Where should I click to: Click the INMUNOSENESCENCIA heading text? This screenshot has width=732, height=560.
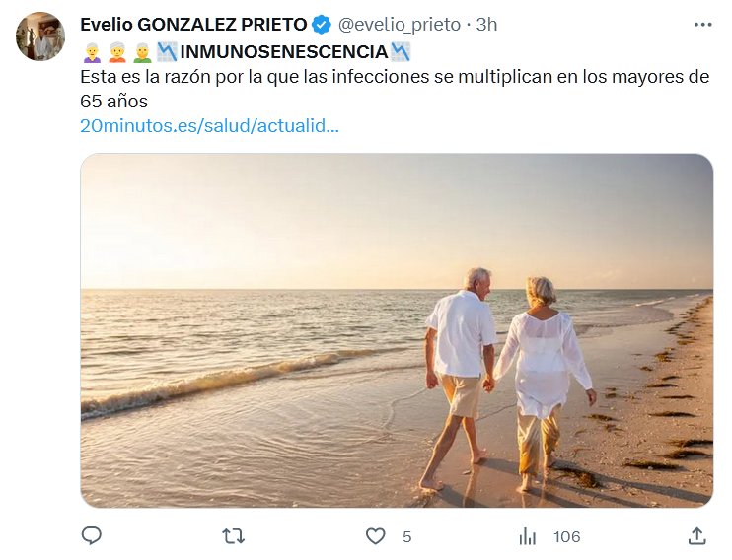pyautogui.click(x=283, y=52)
